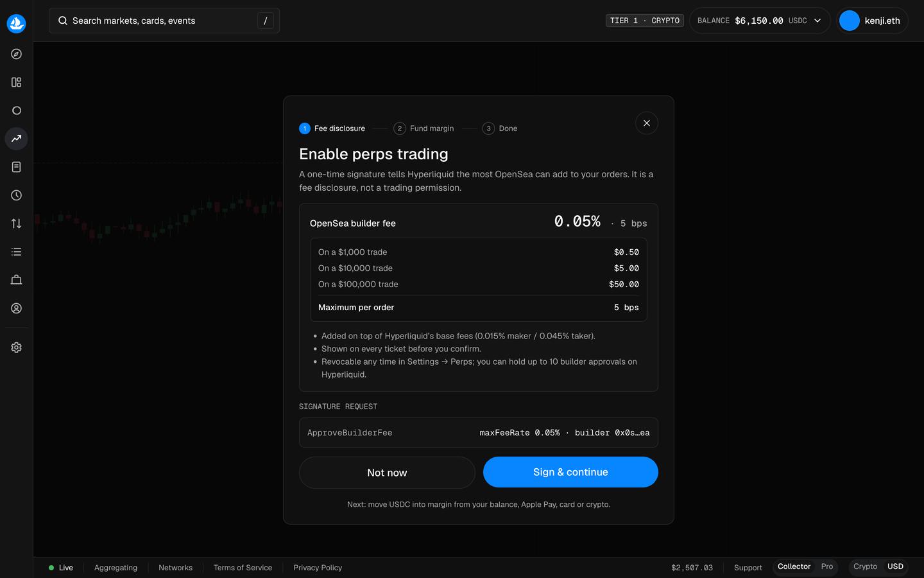Click the SIGNATURE REQUEST label

pos(338,407)
